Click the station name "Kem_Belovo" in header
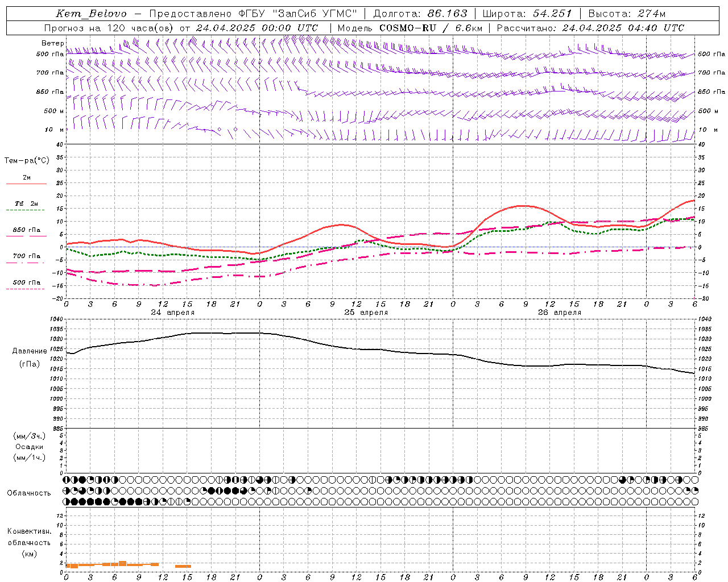The height and width of the screenshot is (582, 728). (x=92, y=14)
